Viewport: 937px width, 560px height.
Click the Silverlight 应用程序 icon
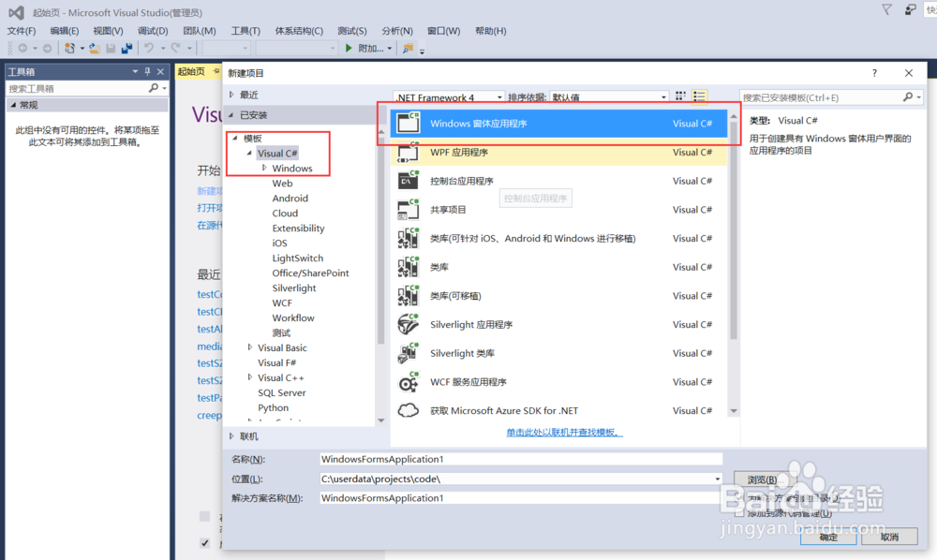coord(409,324)
